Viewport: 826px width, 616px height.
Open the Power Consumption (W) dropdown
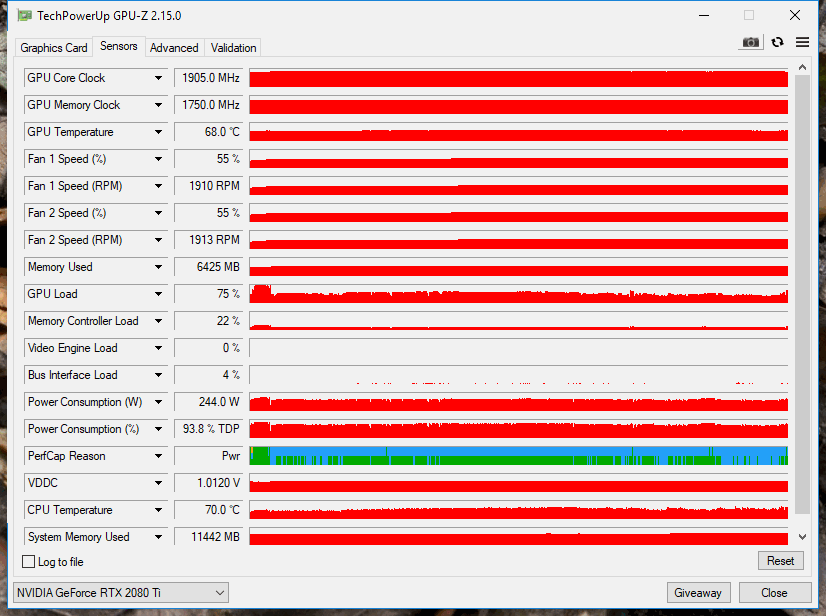158,402
